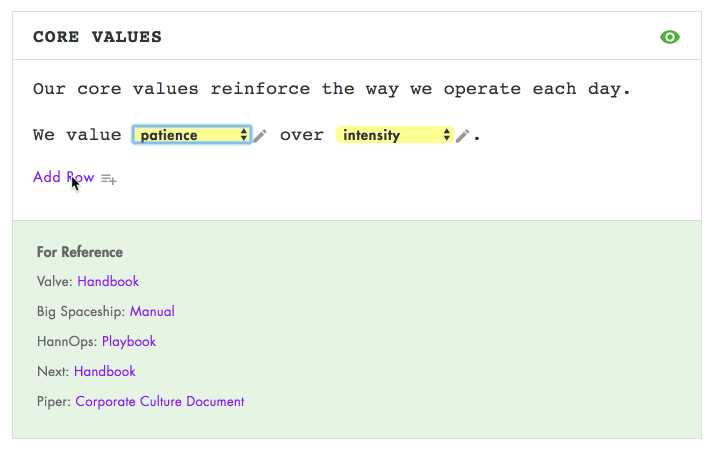The image size is (716, 452).
Task: Click the "HannOps:" reference label
Action: [x=67, y=342]
